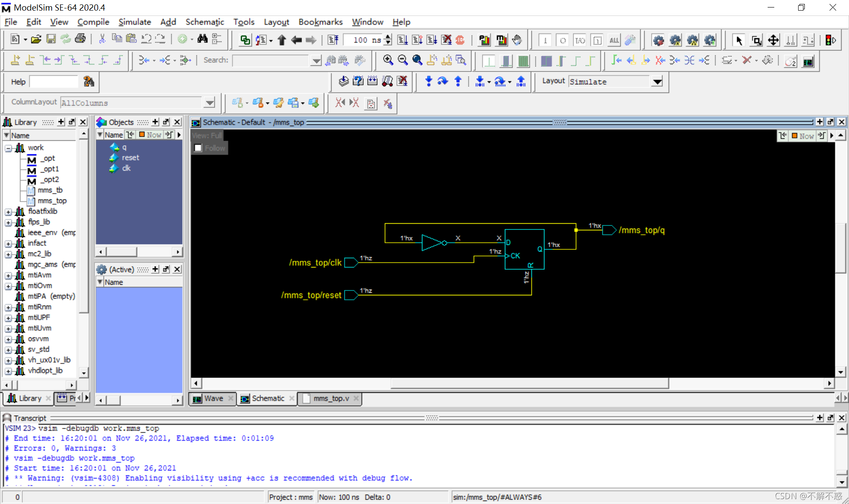Collapse the work library node
Screen dimensions: 849x504
pos(8,148)
